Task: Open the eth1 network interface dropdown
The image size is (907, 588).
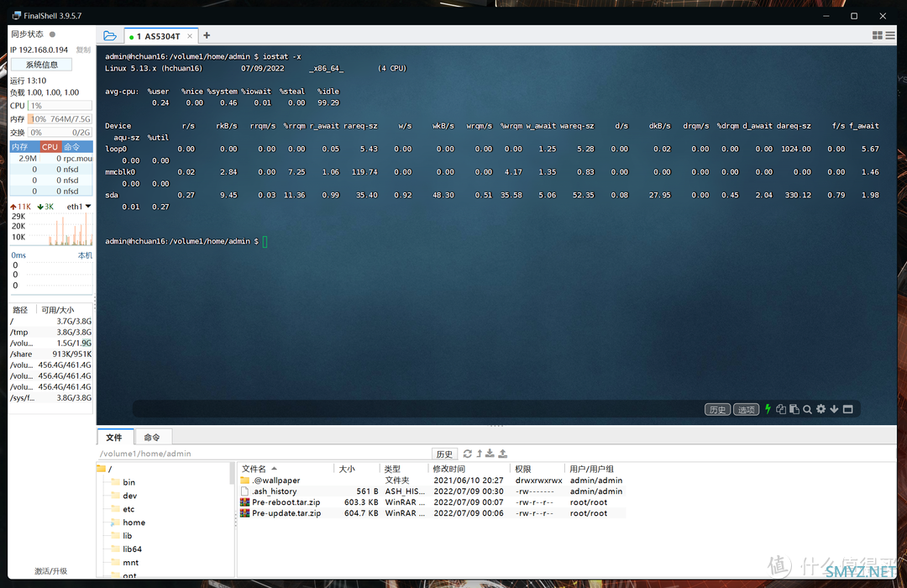Action: [x=79, y=207]
